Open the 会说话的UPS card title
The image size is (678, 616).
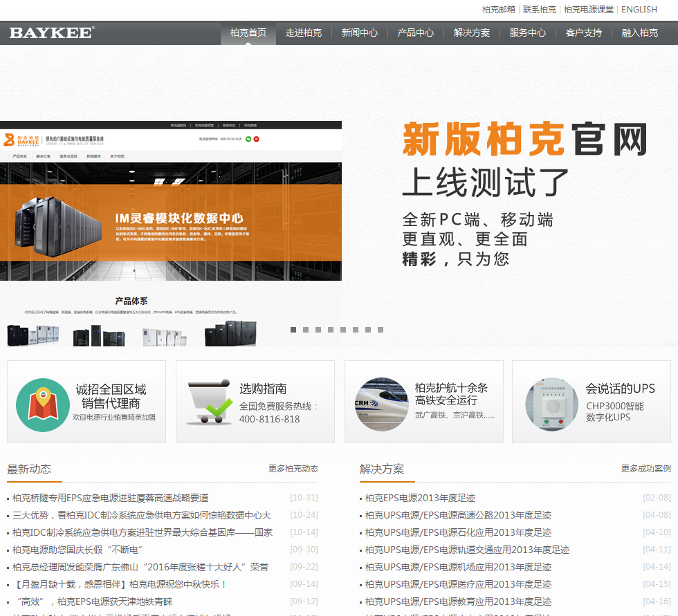(620, 389)
